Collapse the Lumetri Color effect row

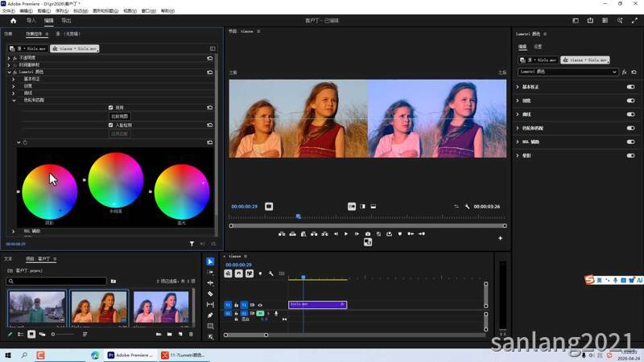coord(9,72)
